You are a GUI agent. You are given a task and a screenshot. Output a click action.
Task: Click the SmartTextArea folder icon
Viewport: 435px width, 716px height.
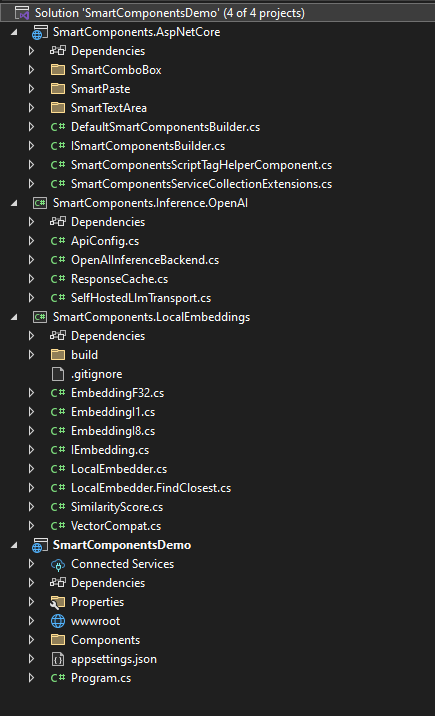[x=58, y=108]
